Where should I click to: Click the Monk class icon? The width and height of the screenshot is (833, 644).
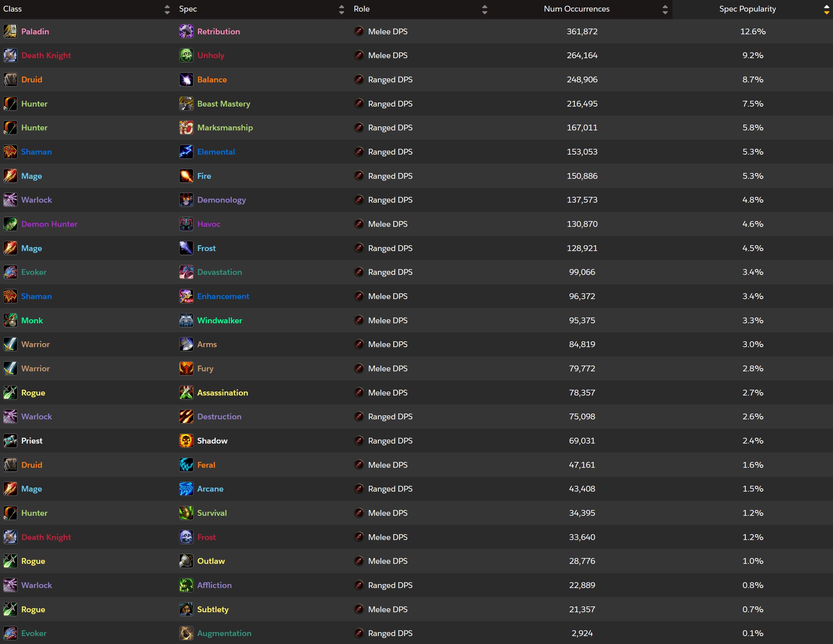(x=10, y=320)
